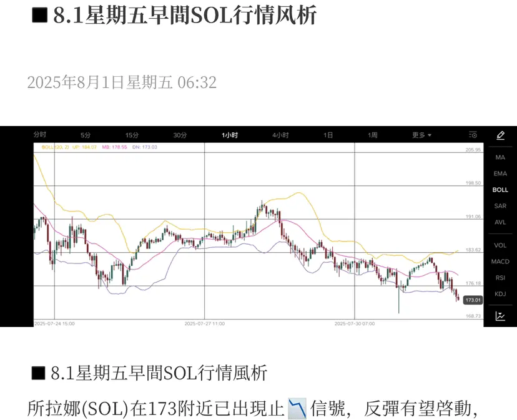Switch to the 1周 timeframe

pos(373,135)
